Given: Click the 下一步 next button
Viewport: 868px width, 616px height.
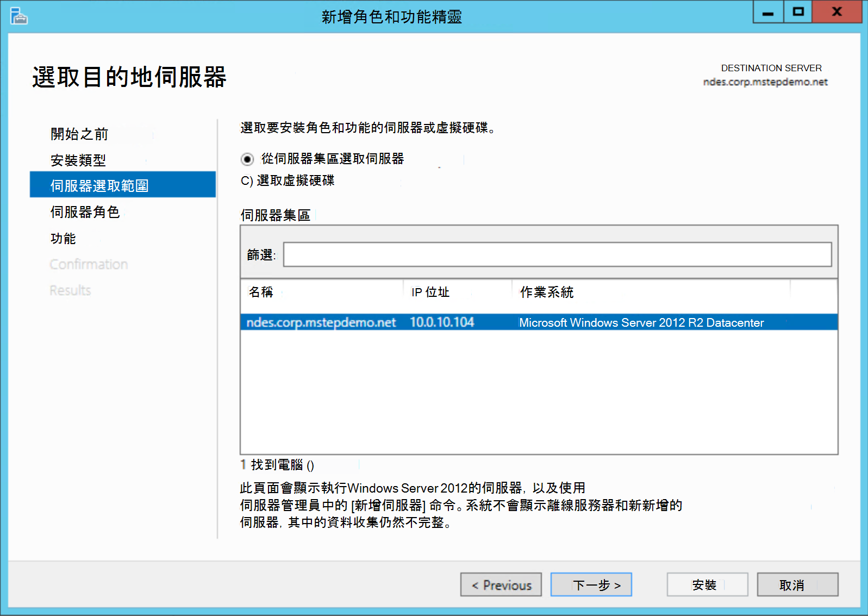Looking at the screenshot, I should click(591, 585).
